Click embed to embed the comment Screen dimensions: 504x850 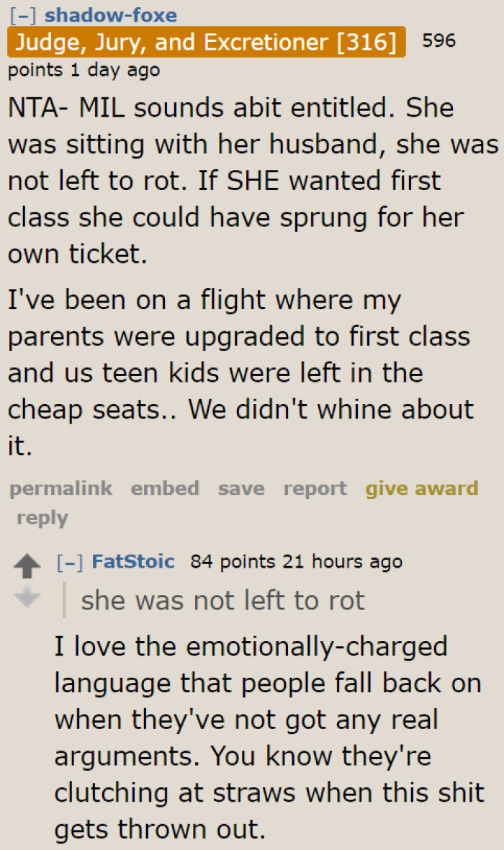(x=165, y=488)
